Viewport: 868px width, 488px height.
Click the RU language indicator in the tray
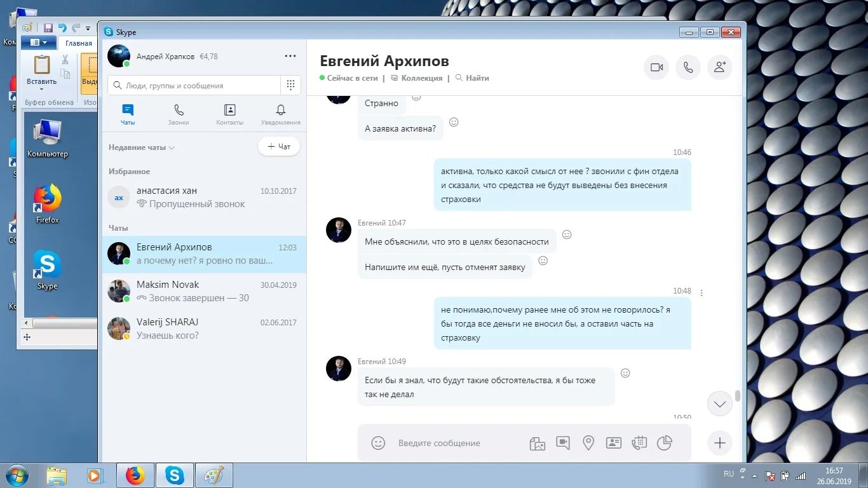[x=729, y=474]
